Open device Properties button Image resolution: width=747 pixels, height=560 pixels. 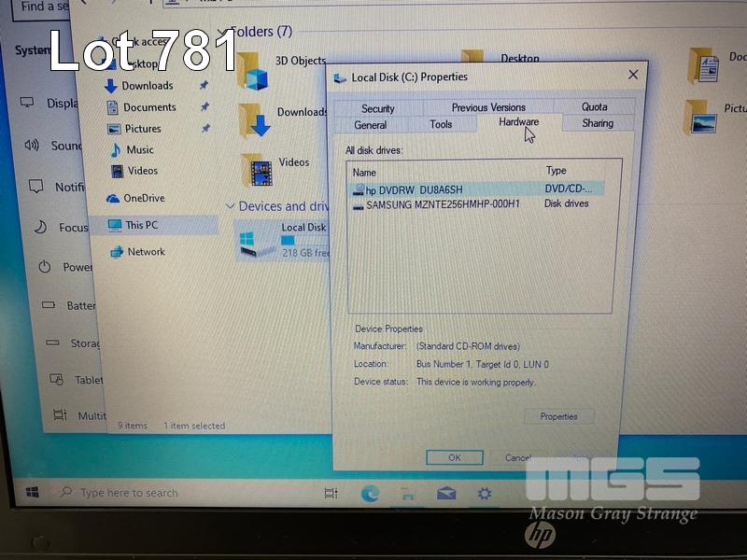[x=558, y=416]
